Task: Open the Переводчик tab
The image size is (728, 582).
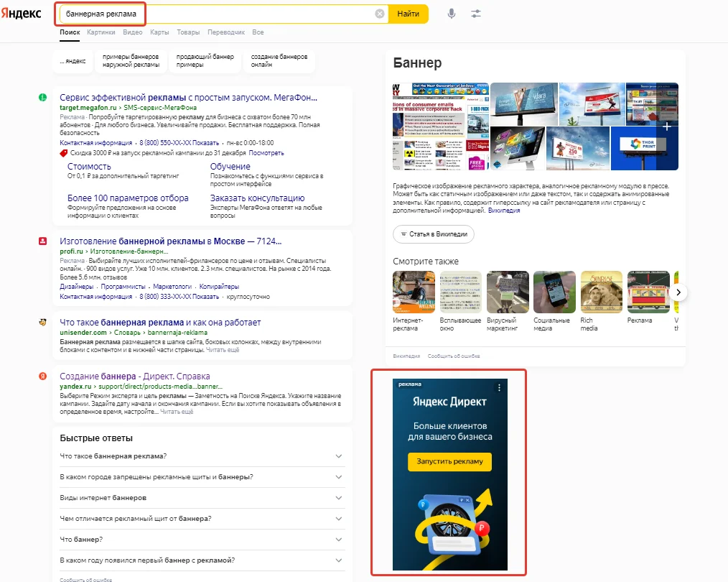Action: [x=225, y=32]
